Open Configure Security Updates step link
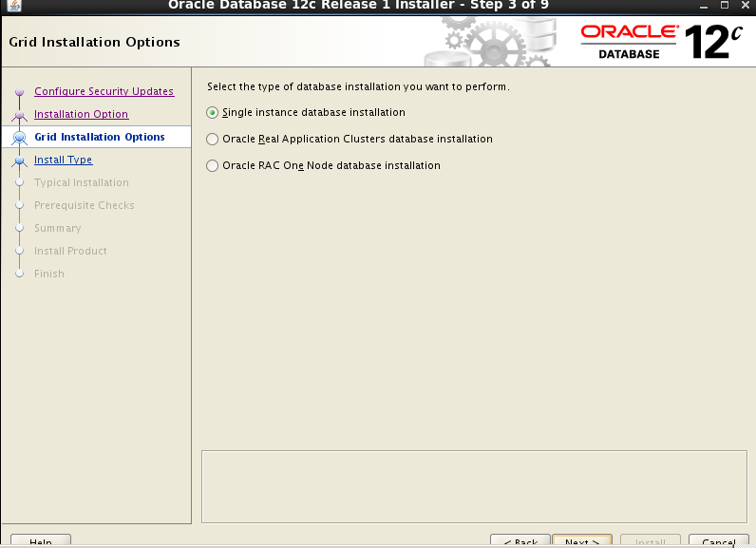This screenshot has width=756, height=548. point(104,91)
